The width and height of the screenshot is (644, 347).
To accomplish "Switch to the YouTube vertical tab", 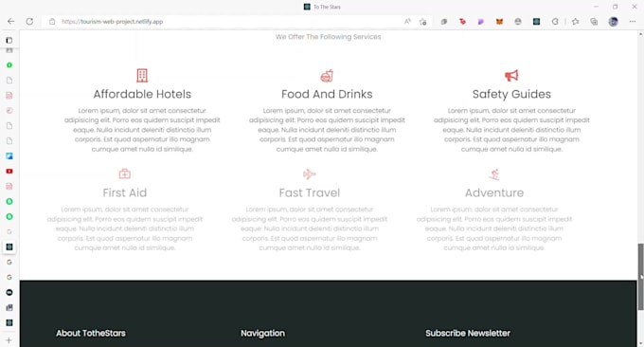I will click(x=9, y=171).
